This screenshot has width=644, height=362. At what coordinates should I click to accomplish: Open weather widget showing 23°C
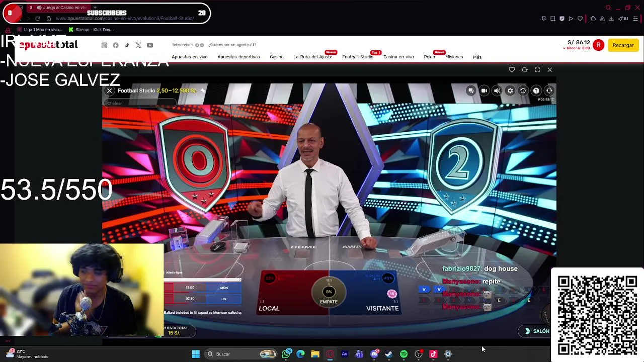28,354
